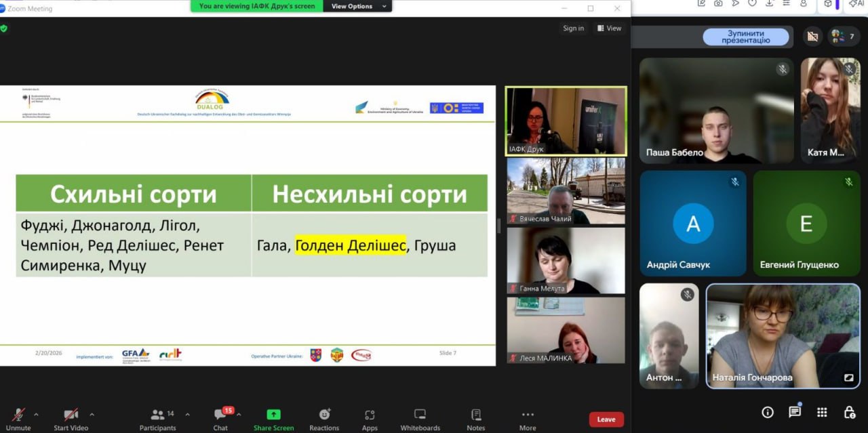This screenshot has width=868, height=433.
Task: Expand the View Options dropdown
Action: click(357, 6)
